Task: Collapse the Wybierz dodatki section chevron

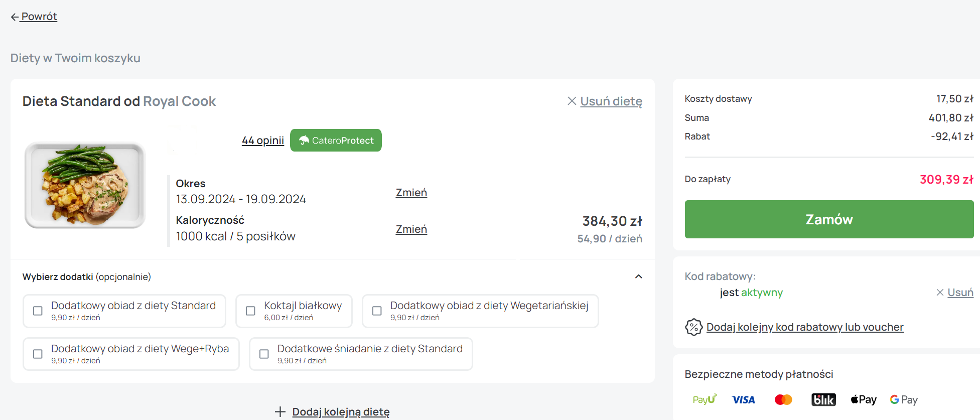Action: 638,277
